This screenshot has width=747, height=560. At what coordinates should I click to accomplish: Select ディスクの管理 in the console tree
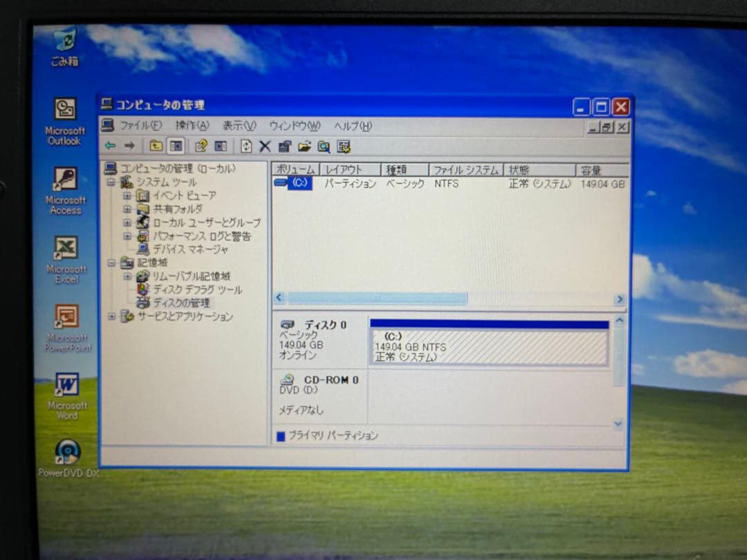tap(183, 302)
